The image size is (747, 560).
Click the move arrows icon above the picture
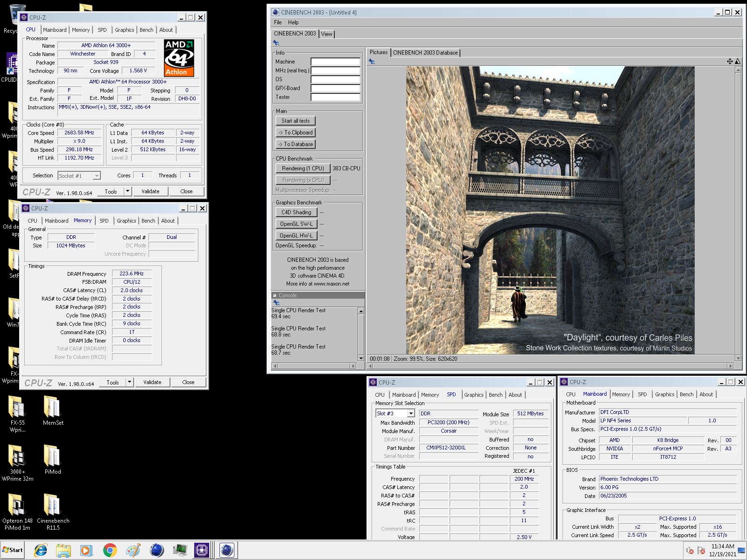tap(730, 61)
